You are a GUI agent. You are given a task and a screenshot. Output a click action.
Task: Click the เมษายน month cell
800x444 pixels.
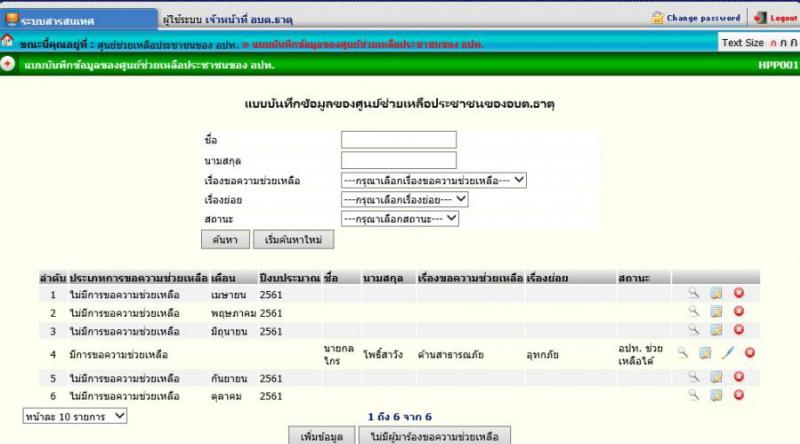[229, 294]
